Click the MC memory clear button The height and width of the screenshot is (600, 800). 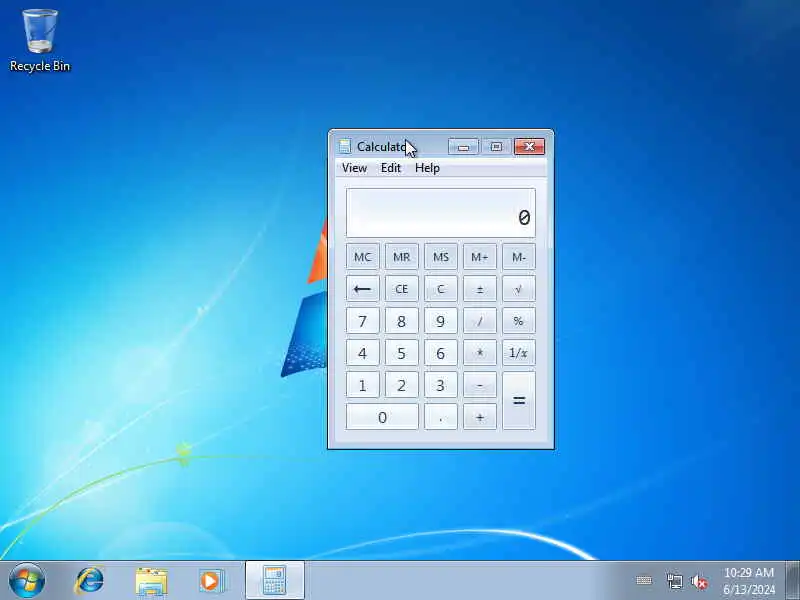point(362,257)
